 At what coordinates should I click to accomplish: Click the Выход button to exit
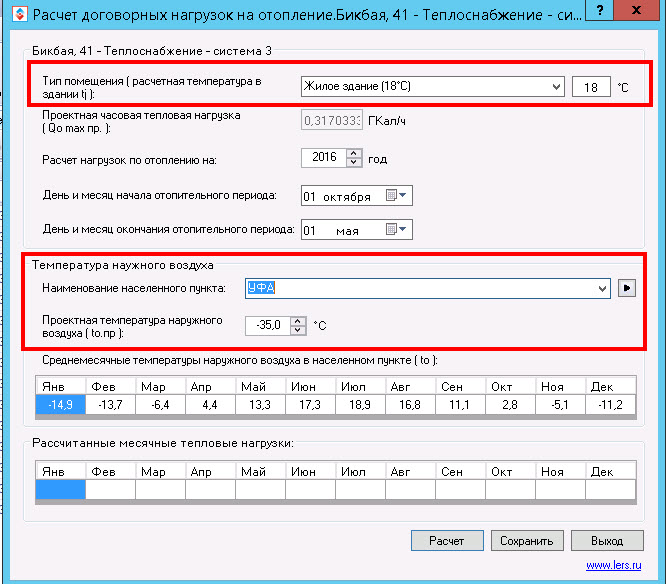pos(606,541)
